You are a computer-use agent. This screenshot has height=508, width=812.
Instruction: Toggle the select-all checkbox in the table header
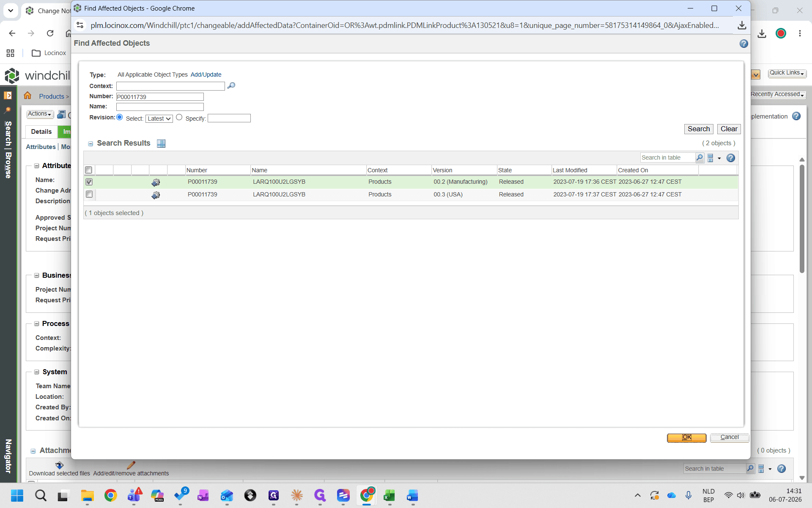coord(89,170)
